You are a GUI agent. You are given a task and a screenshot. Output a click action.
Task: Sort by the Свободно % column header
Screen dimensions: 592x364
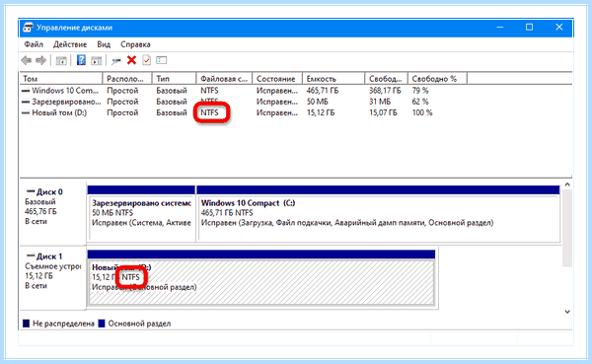pyautogui.click(x=437, y=79)
